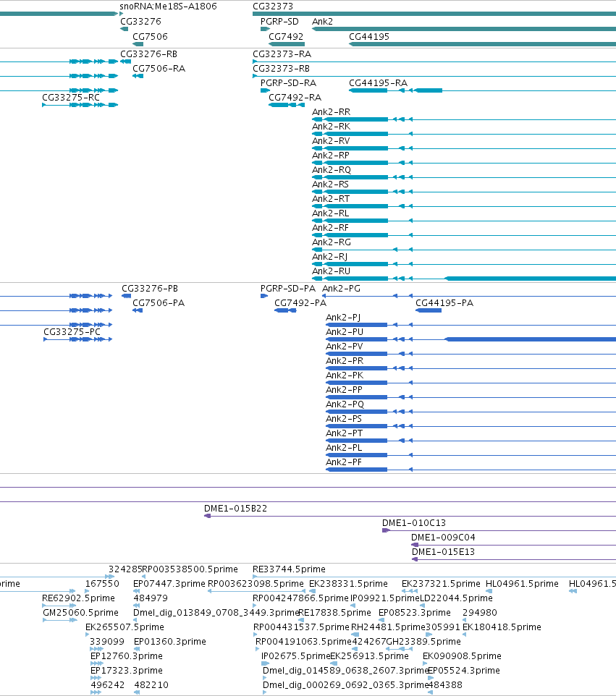Select the Ank2-PJ protein
Screen dimensions: 616x696
[471, 325]
